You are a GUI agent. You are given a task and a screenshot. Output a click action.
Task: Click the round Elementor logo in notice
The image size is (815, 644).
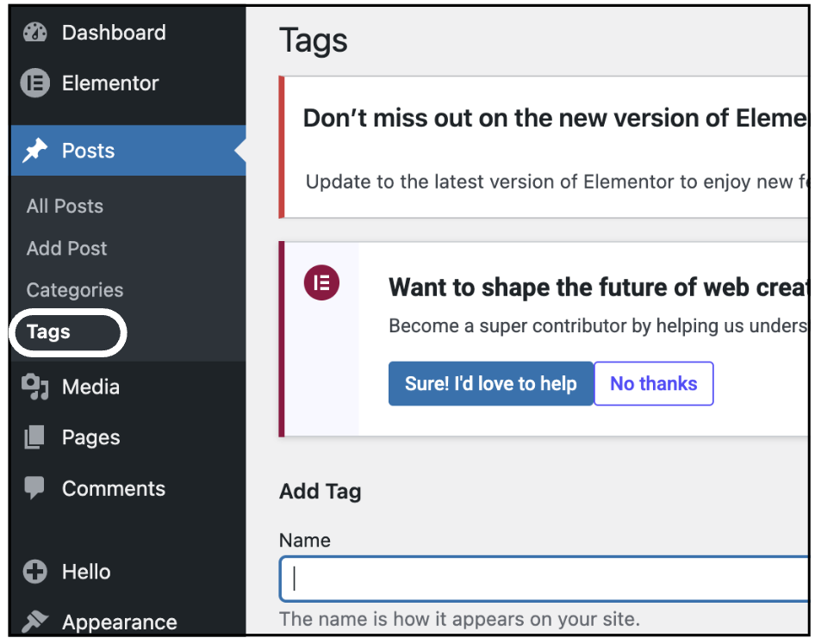click(x=321, y=282)
